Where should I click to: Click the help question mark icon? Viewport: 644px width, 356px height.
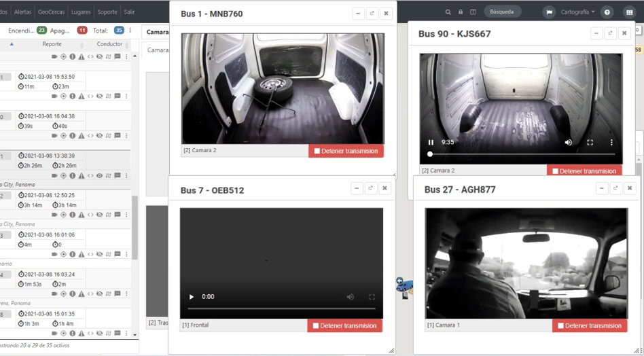(607, 12)
